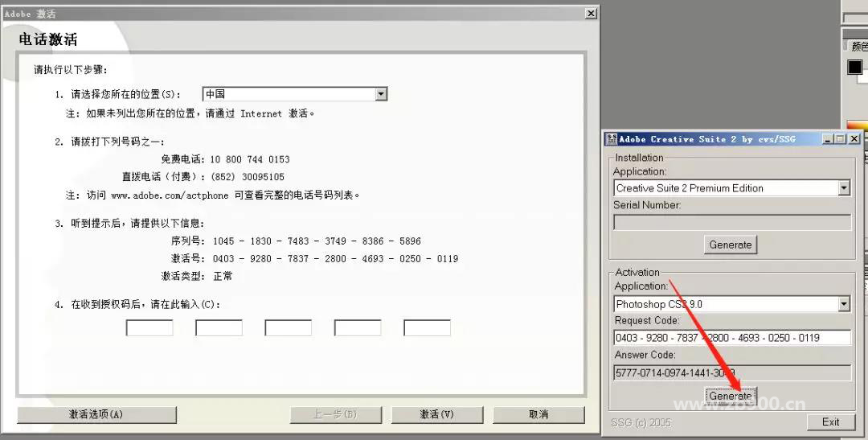Click the Exit button in keygen
868x440 pixels.
tap(830, 421)
